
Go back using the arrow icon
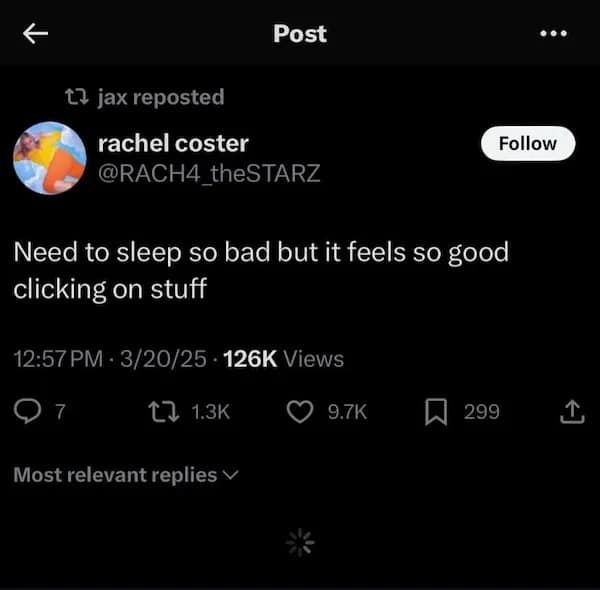(36, 34)
